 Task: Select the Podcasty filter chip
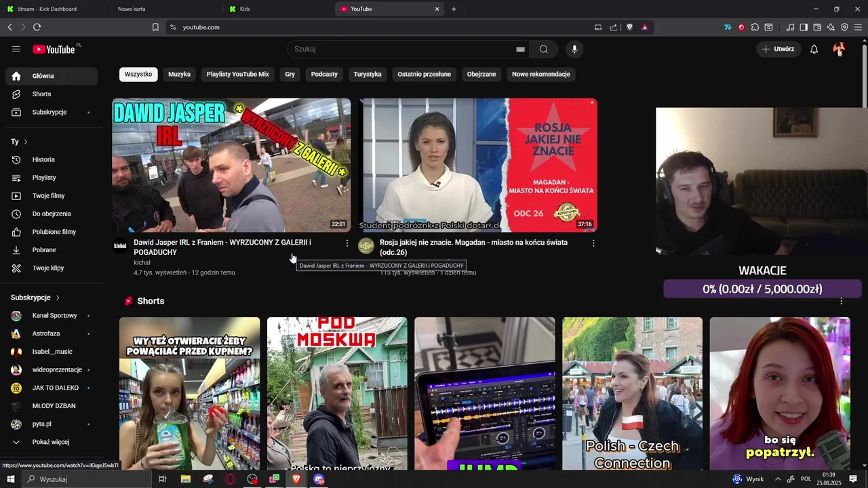324,74
